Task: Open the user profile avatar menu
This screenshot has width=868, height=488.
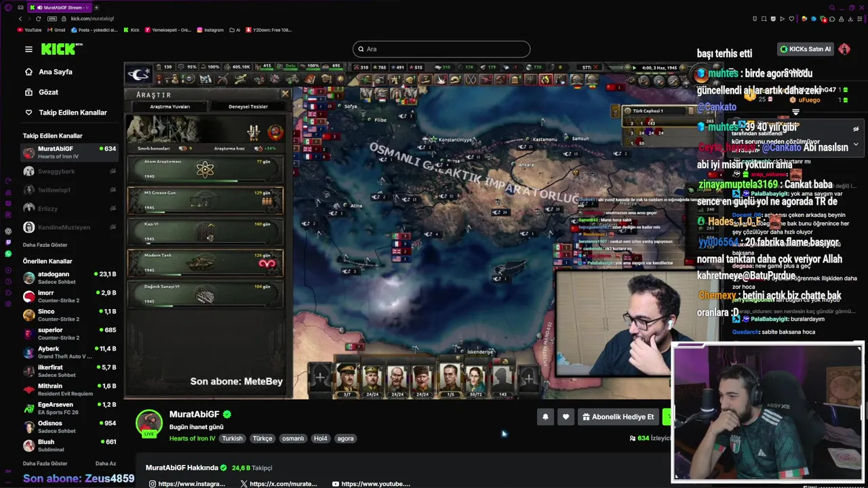Action: [x=844, y=49]
